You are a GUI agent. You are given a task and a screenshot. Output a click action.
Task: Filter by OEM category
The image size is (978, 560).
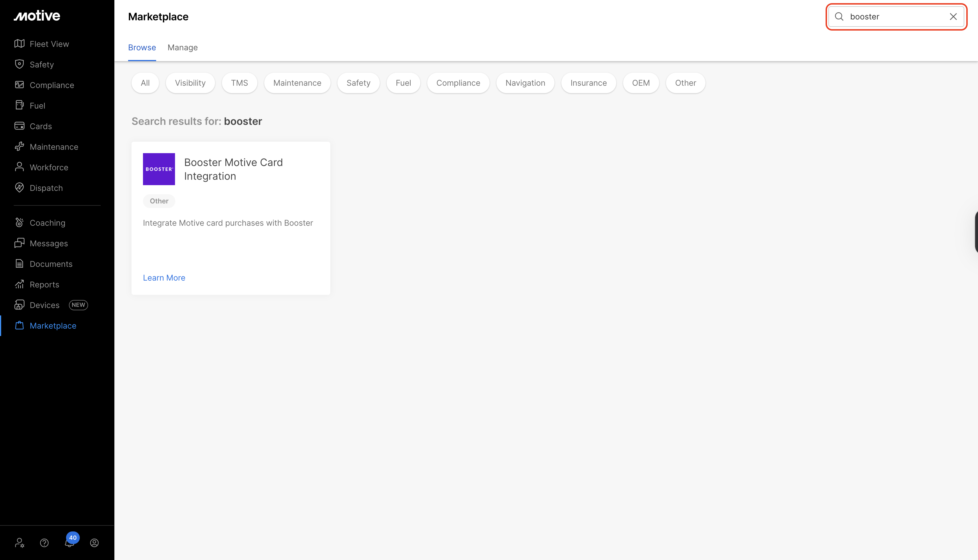pos(641,83)
